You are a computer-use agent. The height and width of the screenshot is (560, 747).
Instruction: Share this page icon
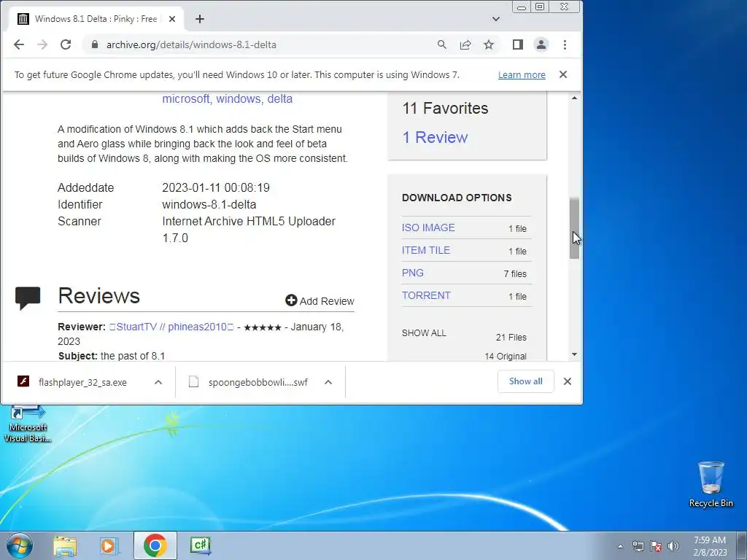point(465,44)
